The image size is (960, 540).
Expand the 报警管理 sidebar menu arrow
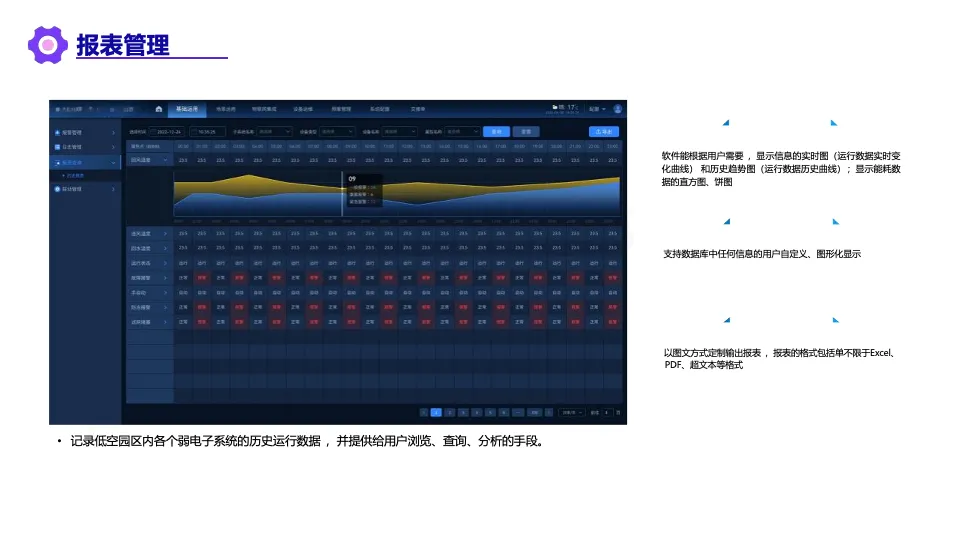(113, 133)
